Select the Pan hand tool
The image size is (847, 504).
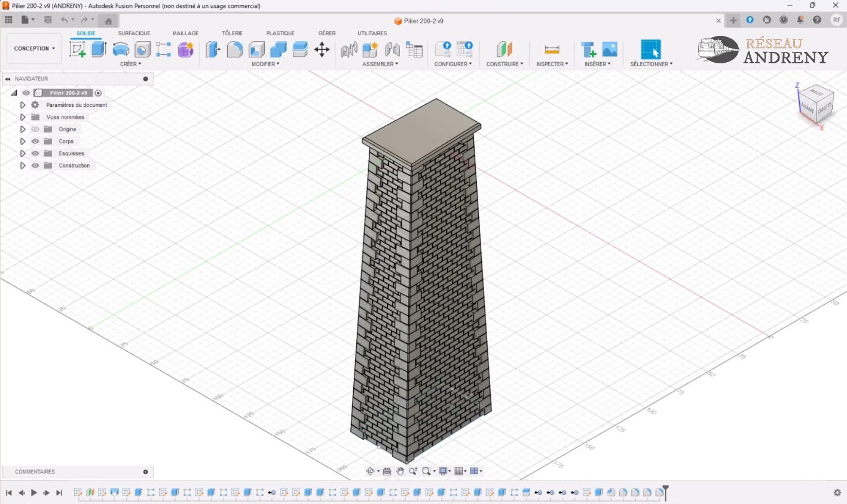click(400, 471)
